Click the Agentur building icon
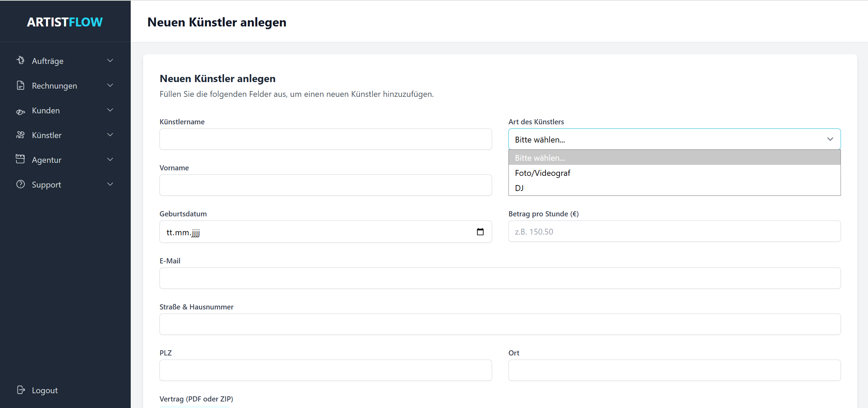Image resolution: width=868 pixels, height=408 pixels. tap(20, 159)
